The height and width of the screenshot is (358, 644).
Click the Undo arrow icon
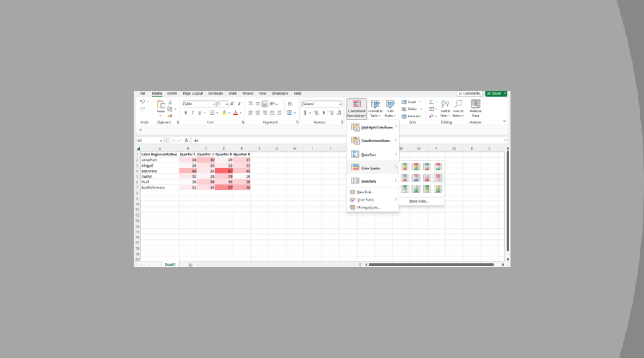tap(142, 102)
